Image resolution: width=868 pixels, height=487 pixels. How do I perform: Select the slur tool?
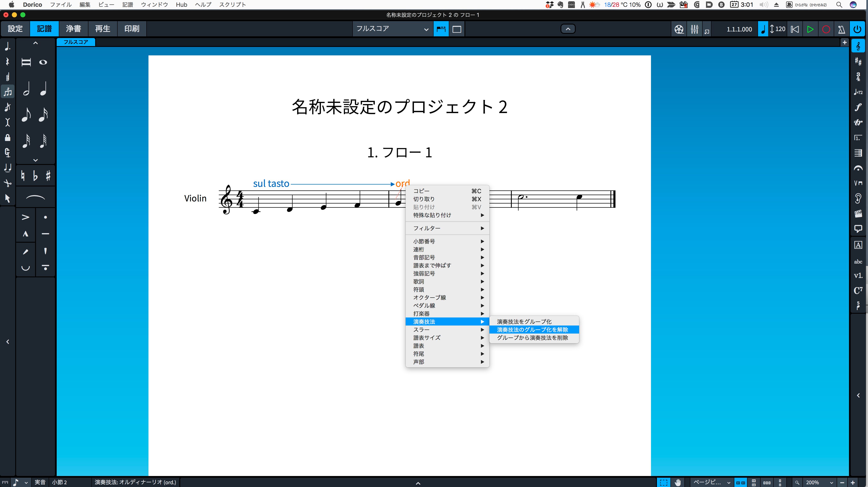click(x=35, y=198)
